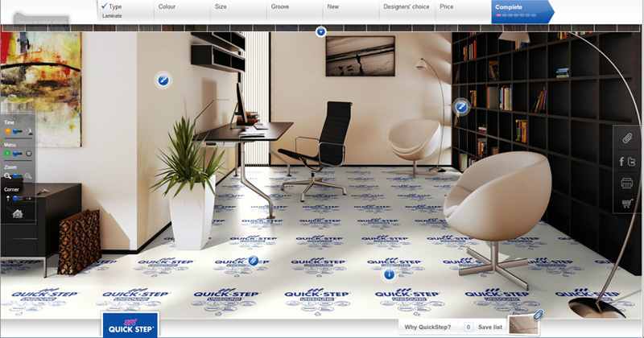Image resolution: width=644 pixels, height=338 pixels.
Task: Open the Size filter tab
Action: coord(238,11)
